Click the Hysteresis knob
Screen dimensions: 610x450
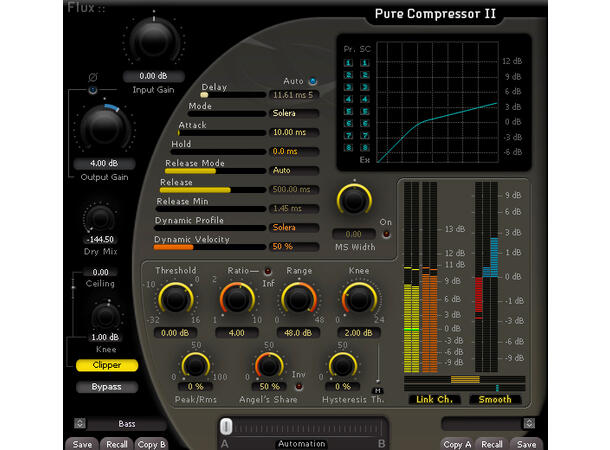pos(343,366)
